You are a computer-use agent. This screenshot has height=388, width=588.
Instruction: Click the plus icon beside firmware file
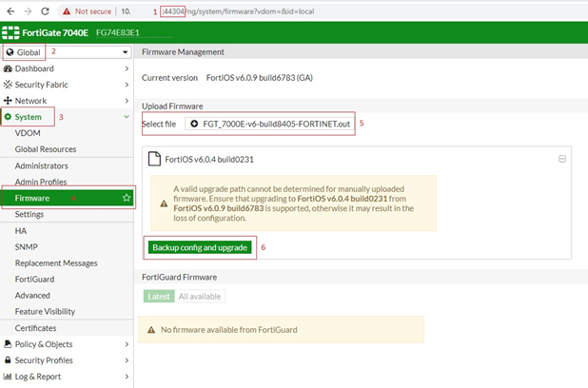coord(195,125)
